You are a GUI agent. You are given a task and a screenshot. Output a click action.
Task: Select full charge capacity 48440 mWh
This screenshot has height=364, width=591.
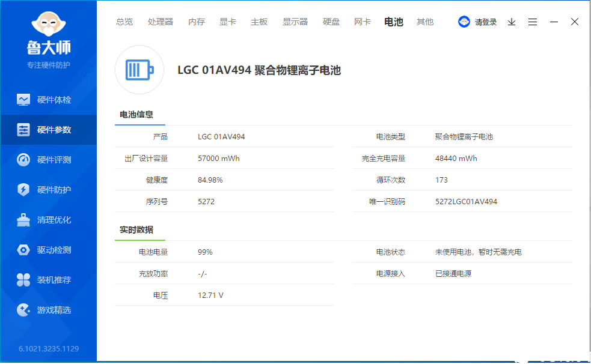[x=456, y=159]
